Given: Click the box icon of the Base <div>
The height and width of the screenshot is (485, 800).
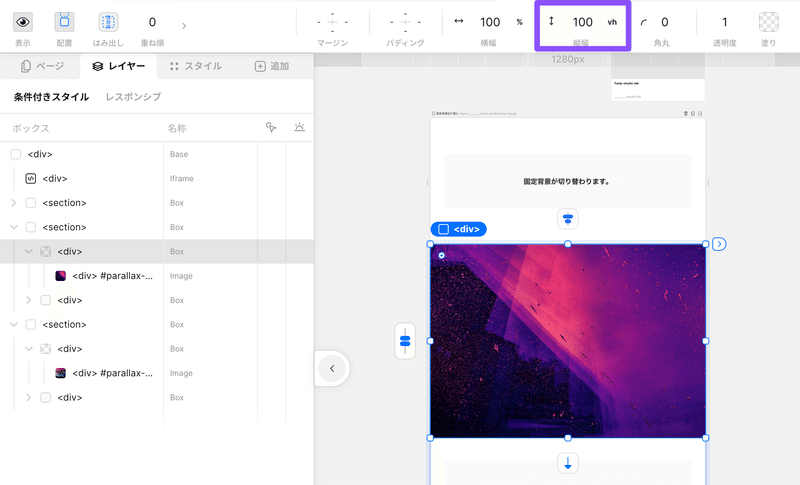Looking at the screenshot, I should point(16,154).
